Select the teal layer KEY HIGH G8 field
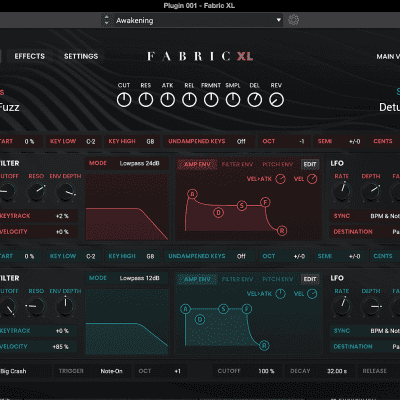 coord(132,256)
